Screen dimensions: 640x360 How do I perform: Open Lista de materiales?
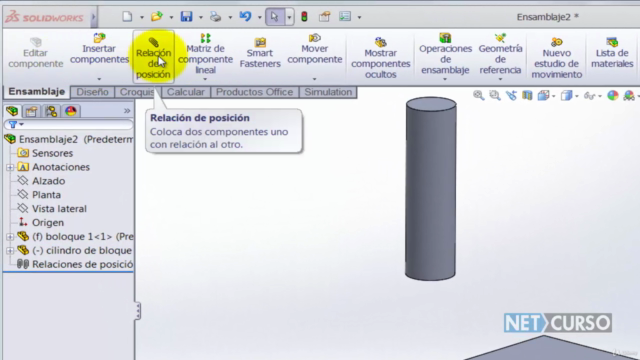(612, 53)
